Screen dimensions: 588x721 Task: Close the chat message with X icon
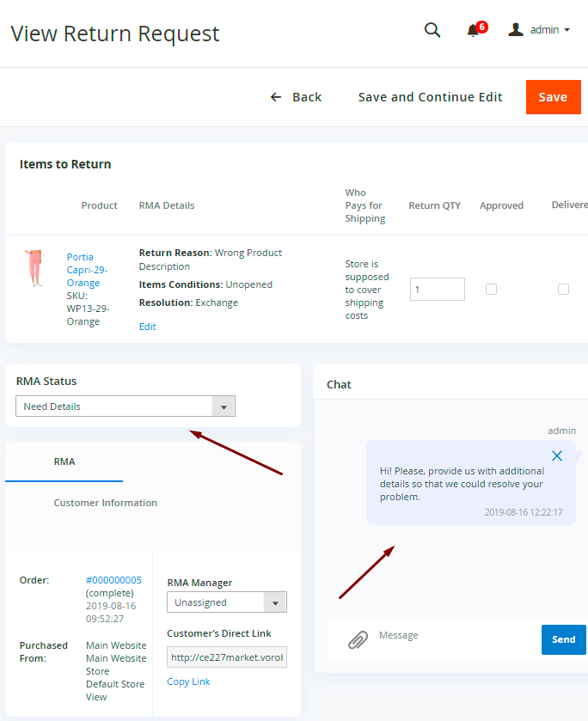[557, 455]
